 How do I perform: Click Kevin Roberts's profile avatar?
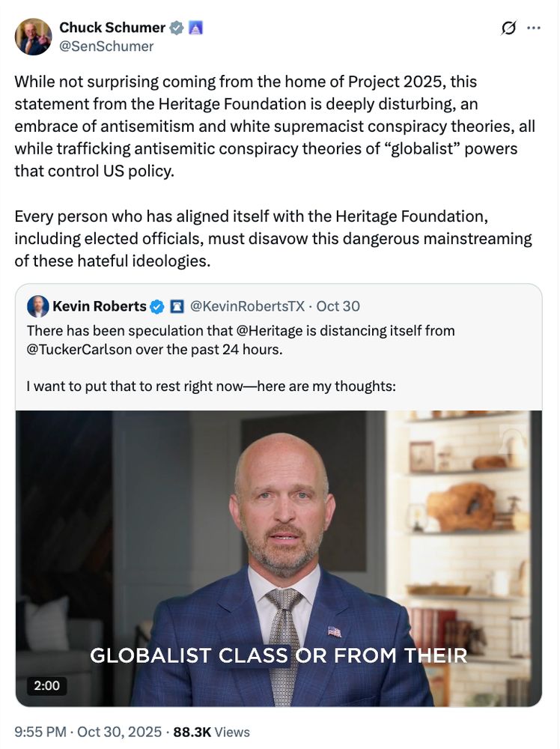point(37,306)
